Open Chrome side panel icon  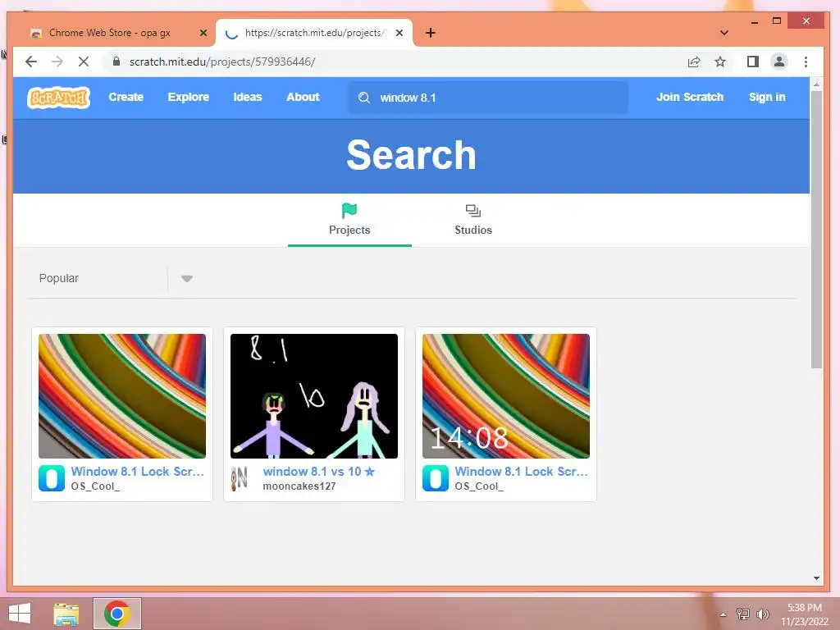(753, 62)
